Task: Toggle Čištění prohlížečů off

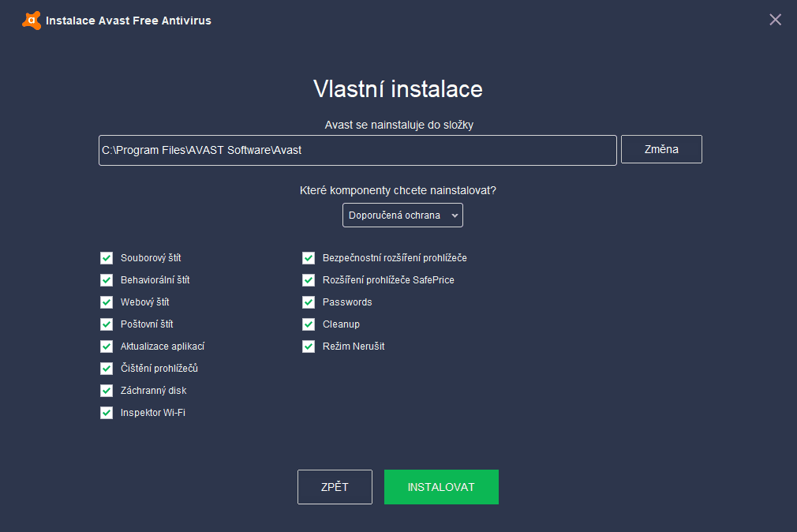Action: click(x=107, y=368)
